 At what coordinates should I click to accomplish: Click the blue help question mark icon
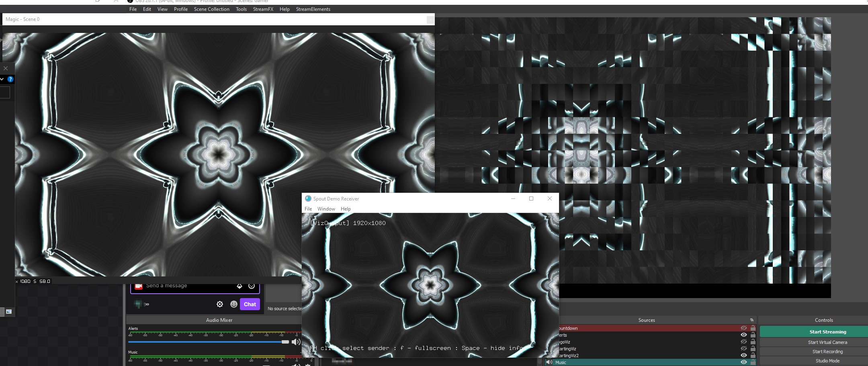click(10, 79)
